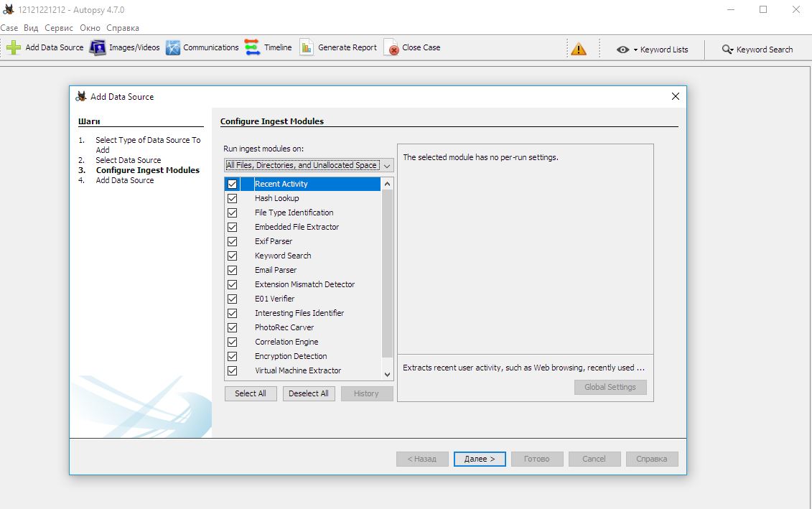Uncheck the Exif Parser module
The width and height of the screenshot is (812, 509).
point(232,241)
